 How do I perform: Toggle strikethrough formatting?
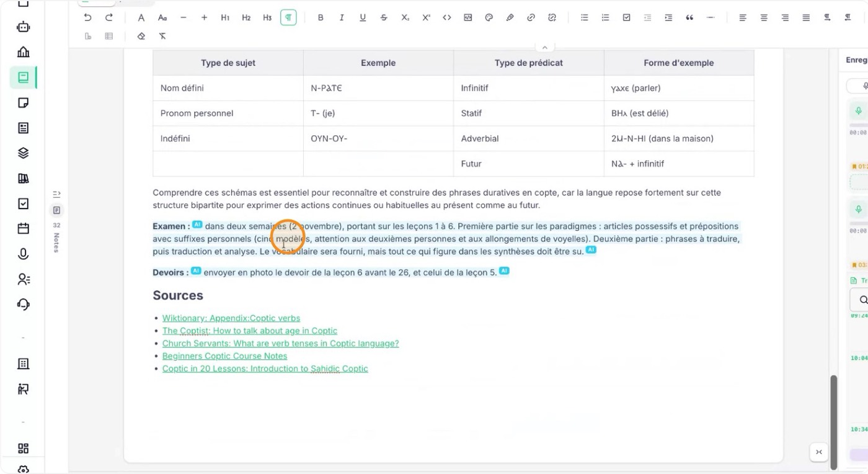coord(384,17)
